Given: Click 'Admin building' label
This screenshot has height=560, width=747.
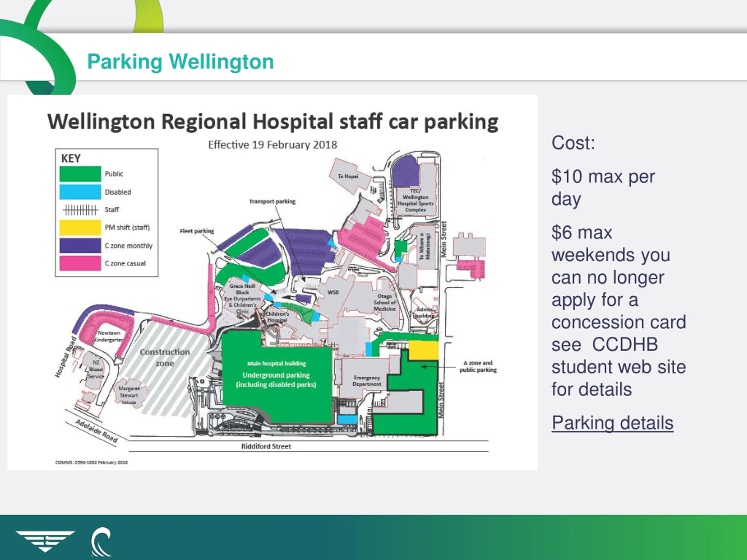Looking at the screenshot, I should click(424, 313).
